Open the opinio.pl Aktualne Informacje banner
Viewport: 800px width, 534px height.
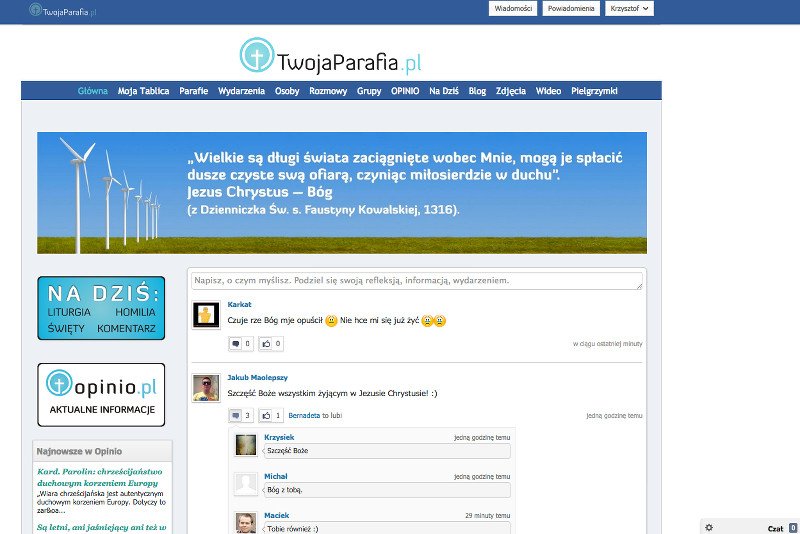pos(101,395)
